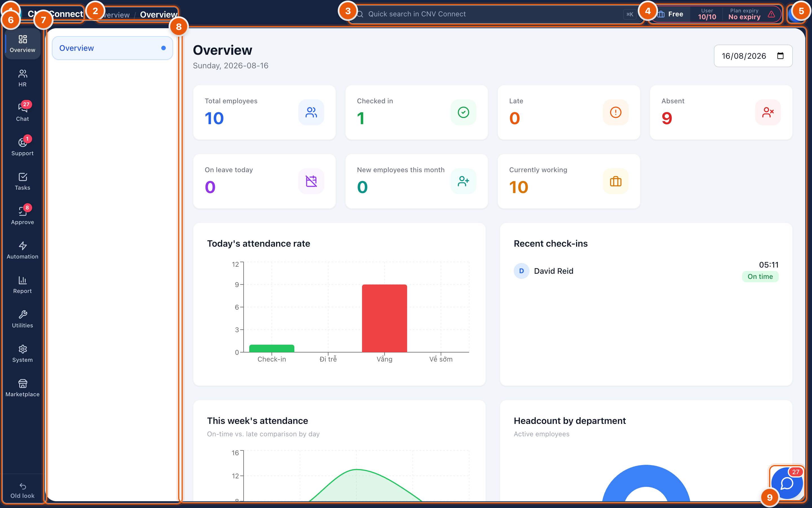Click the On time status badge
Screen dimensions: 812x508
[760, 277]
